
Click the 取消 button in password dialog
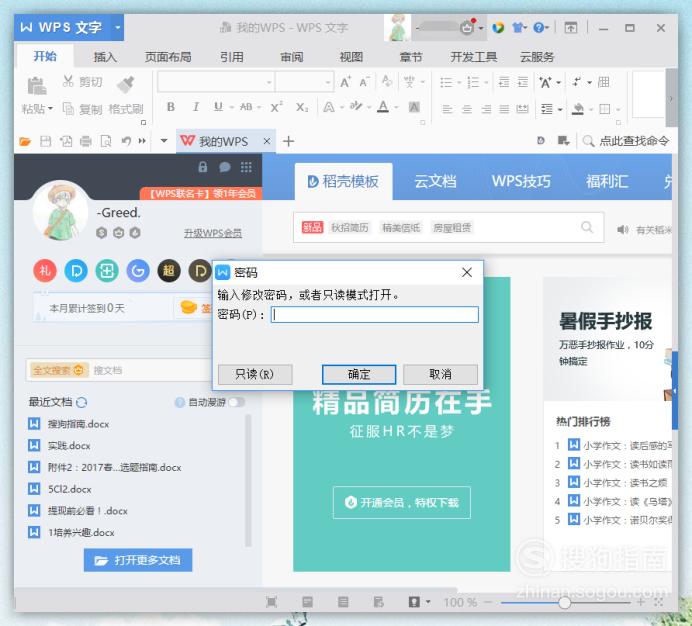pos(440,375)
